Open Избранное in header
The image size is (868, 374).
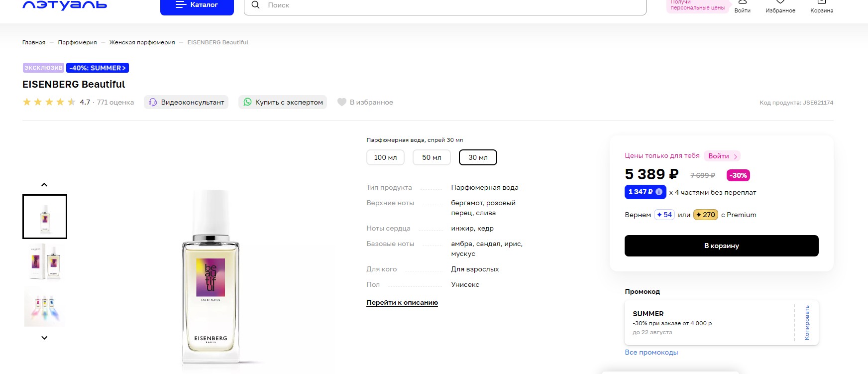(x=780, y=7)
